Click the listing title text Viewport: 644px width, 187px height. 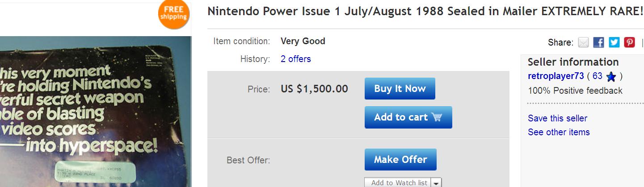coord(425,12)
